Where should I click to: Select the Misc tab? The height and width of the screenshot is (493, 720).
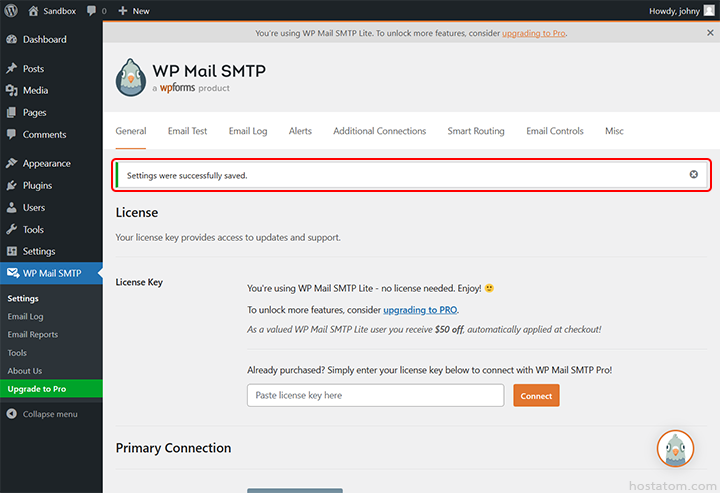(x=614, y=131)
